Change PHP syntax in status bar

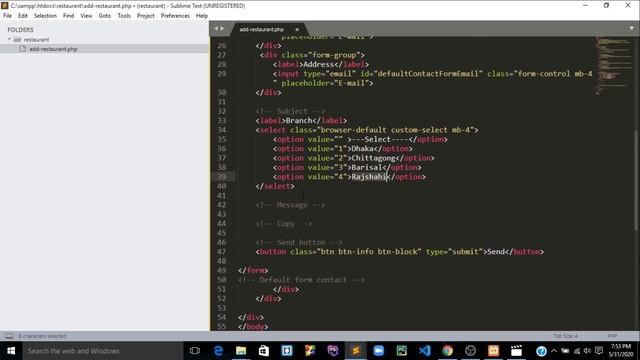point(612,336)
